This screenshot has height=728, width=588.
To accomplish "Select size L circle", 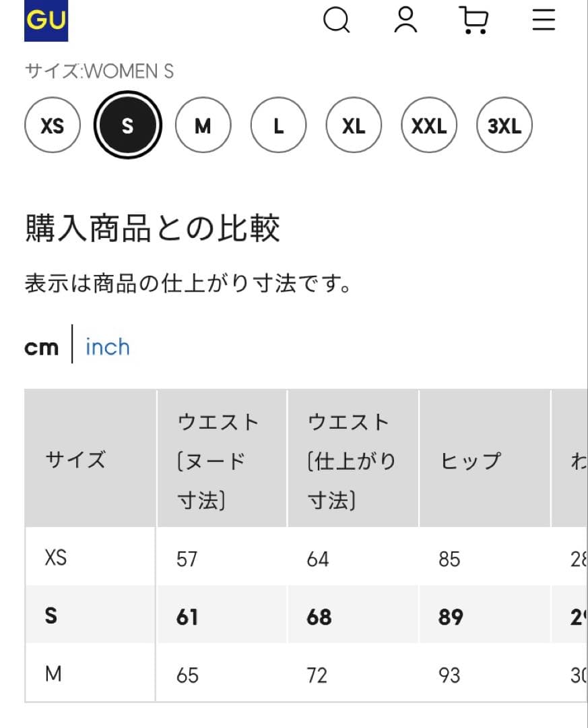I will (x=278, y=125).
